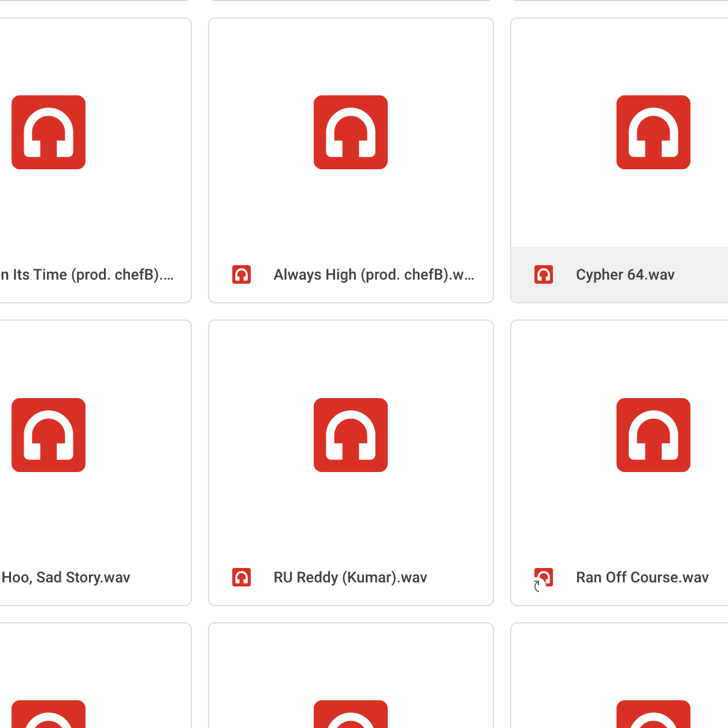Select the large headphone thumbnail above Its Time (prod. chefB)
The height and width of the screenshot is (728, 728).
tap(49, 132)
